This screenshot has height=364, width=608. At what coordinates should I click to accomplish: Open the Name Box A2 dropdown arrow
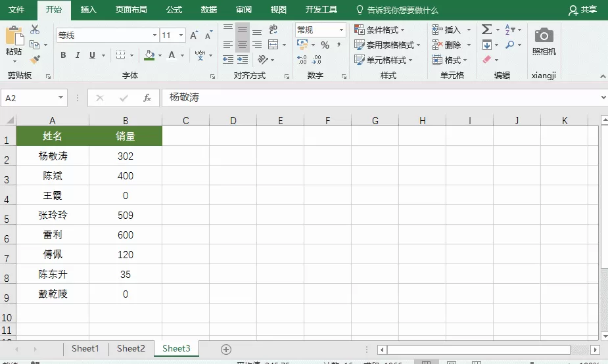click(x=61, y=97)
